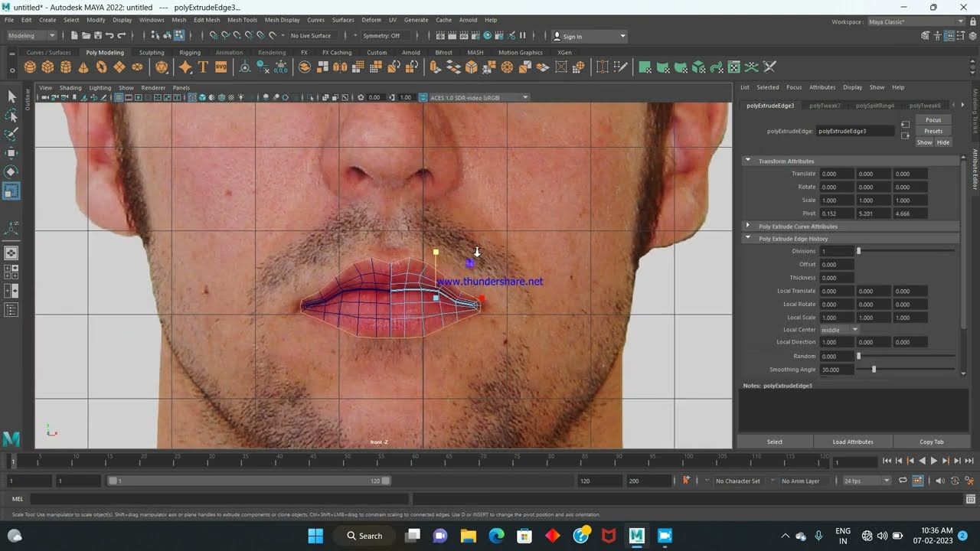Screen dimensions: 980x551
Task: Select the Move tool in the toolbox
Action: pyautogui.click(x=11, y=153)
